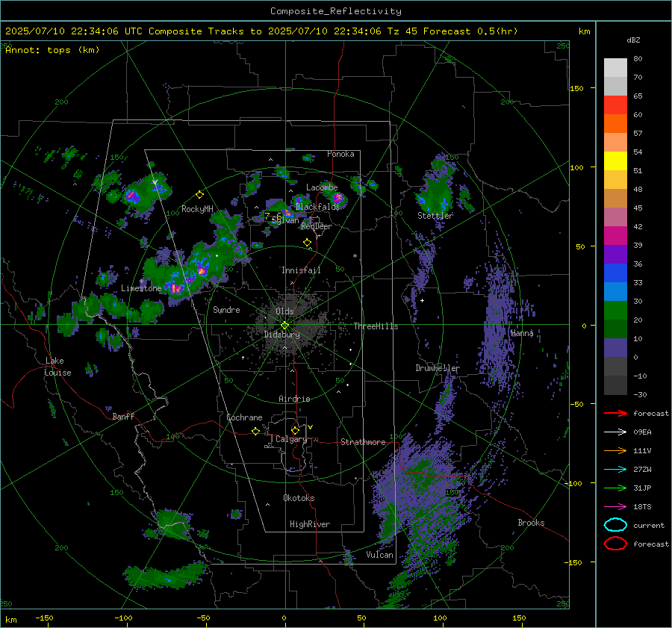Click the magenta 18TS arrow in legend

pyautogui.click(x=615, y=507)
